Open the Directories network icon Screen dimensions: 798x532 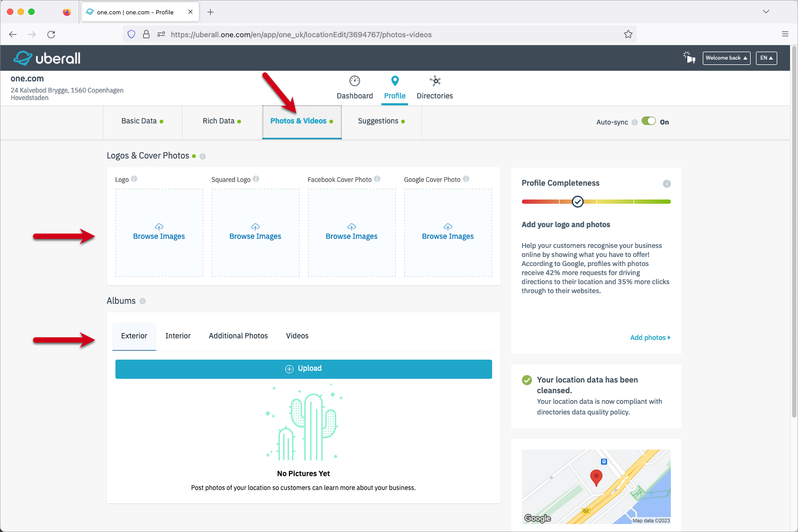(x=435, y=81)
